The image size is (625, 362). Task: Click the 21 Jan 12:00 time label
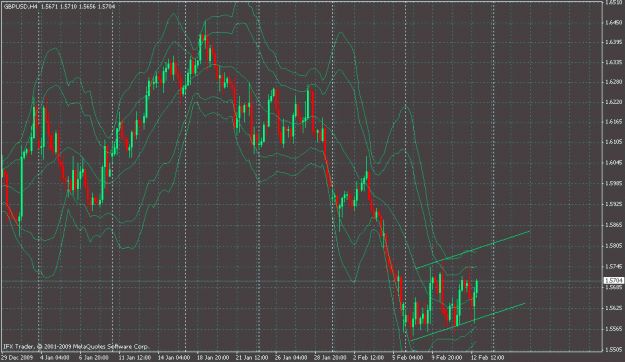252,357
